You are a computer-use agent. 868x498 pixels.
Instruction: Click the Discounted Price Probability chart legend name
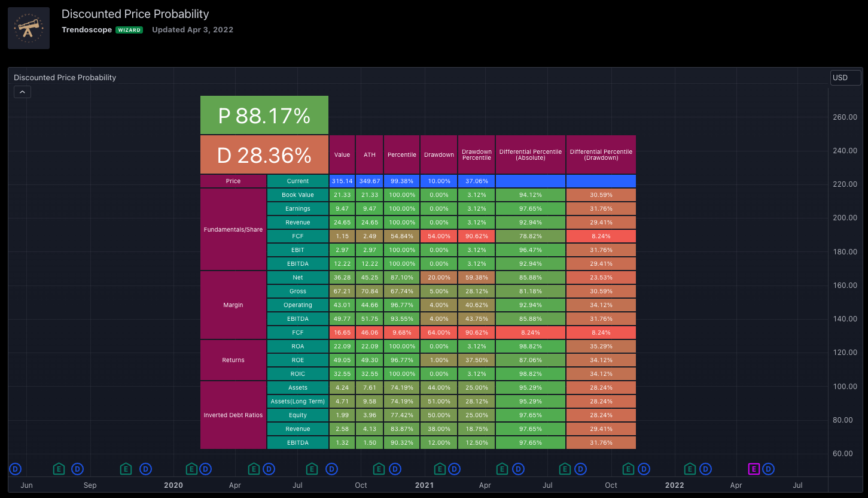click(65, 78)
